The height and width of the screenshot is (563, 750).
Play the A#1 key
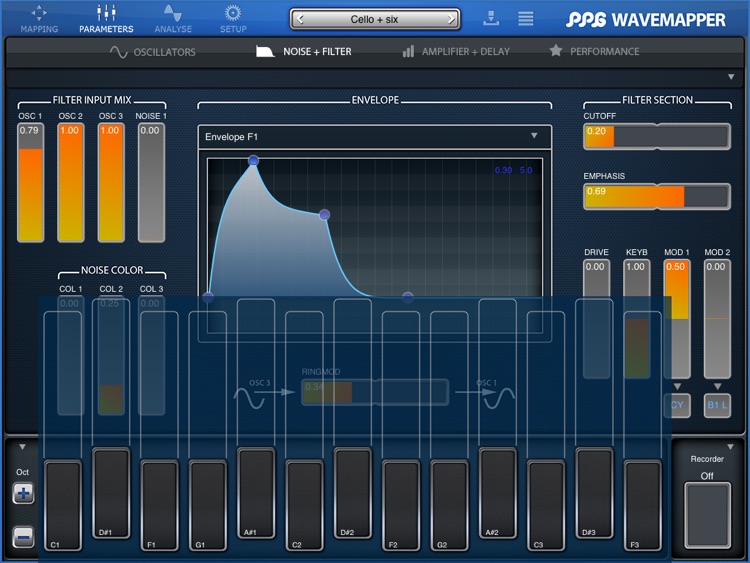pos(256,493)
